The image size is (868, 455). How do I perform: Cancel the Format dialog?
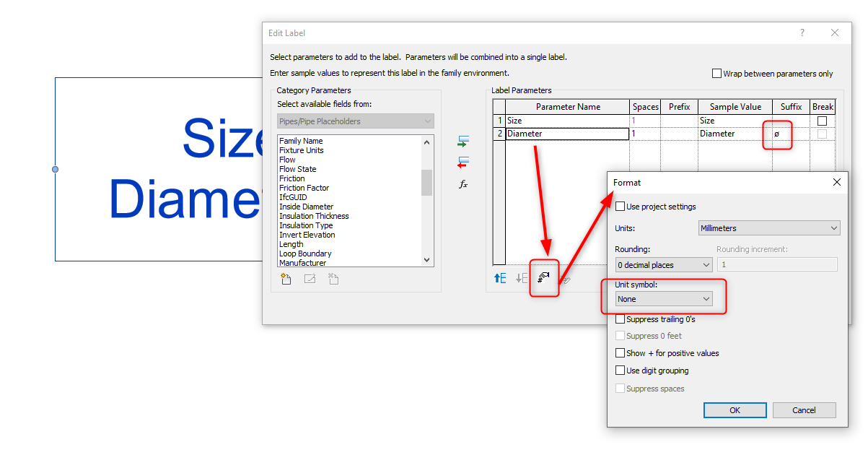[x=804, y=409]
